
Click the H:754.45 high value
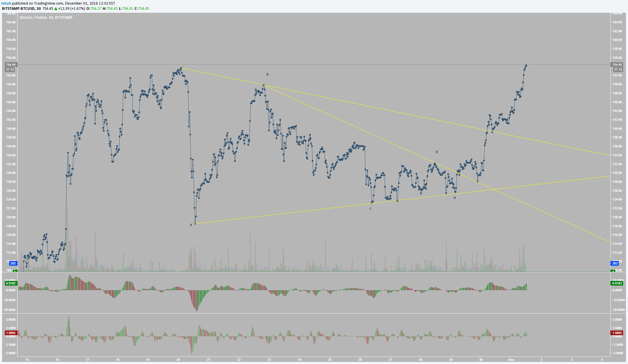pos(110,9)
